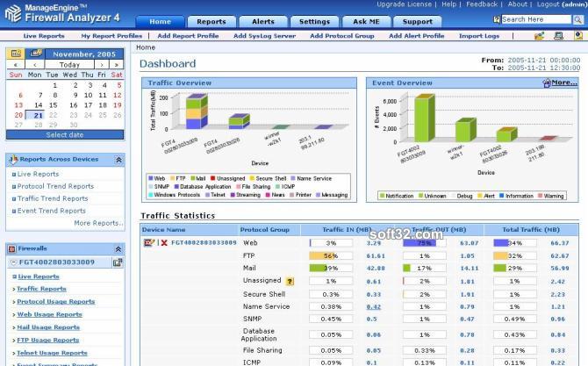This screenshot has width=588, height=366.
Task: Click Add Report Profile
Action: click(189, 36)
